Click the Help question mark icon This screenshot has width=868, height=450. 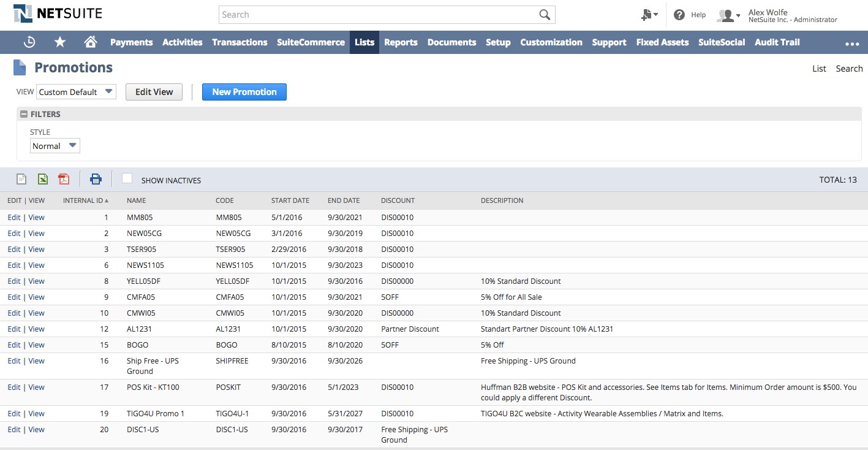coord(679,15)
